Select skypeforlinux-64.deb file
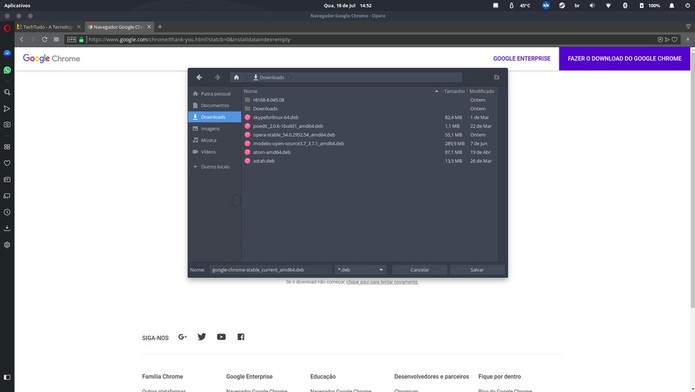 tap(370, 118)
